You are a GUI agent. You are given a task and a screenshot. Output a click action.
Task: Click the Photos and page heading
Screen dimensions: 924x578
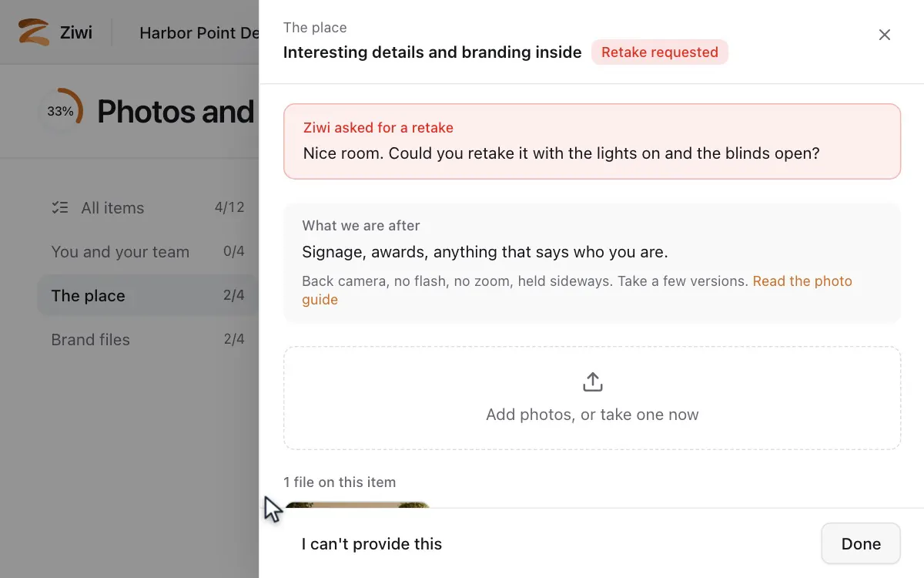pos(176,112)
